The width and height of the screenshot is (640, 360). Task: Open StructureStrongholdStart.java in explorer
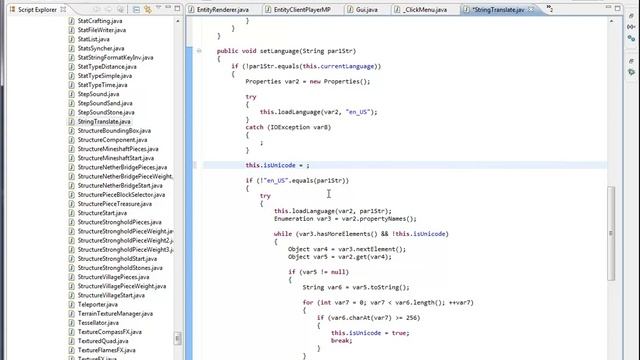[x=117, y=259]
